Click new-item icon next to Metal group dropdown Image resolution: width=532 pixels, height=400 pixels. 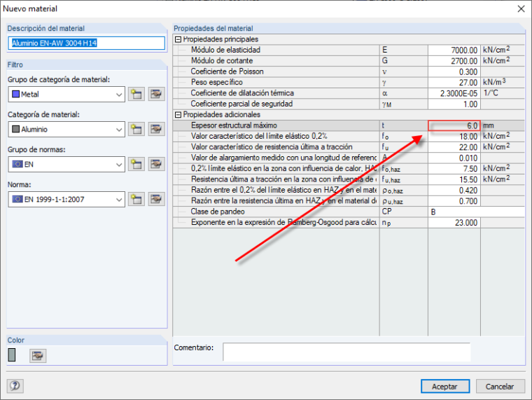(136, 94)
